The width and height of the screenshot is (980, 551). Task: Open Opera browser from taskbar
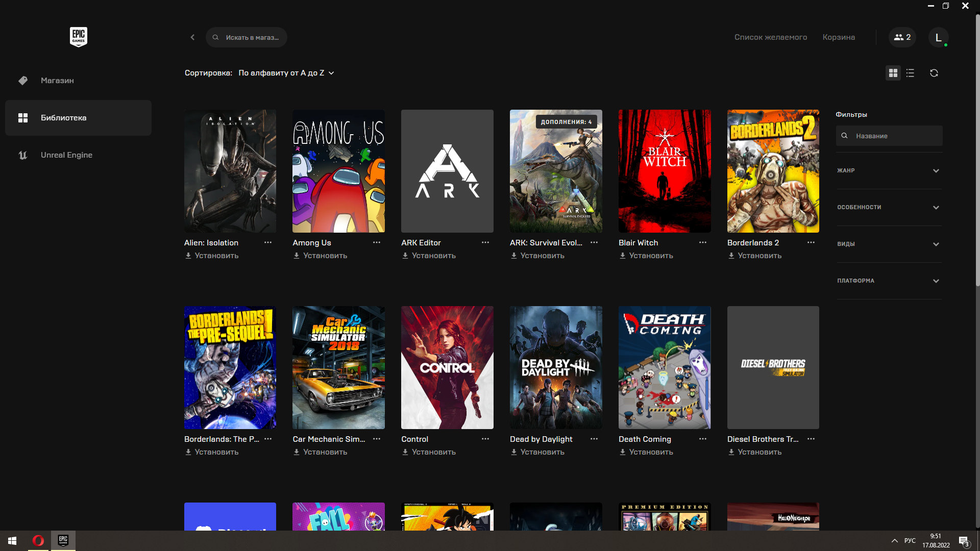[x=38, y=541]
